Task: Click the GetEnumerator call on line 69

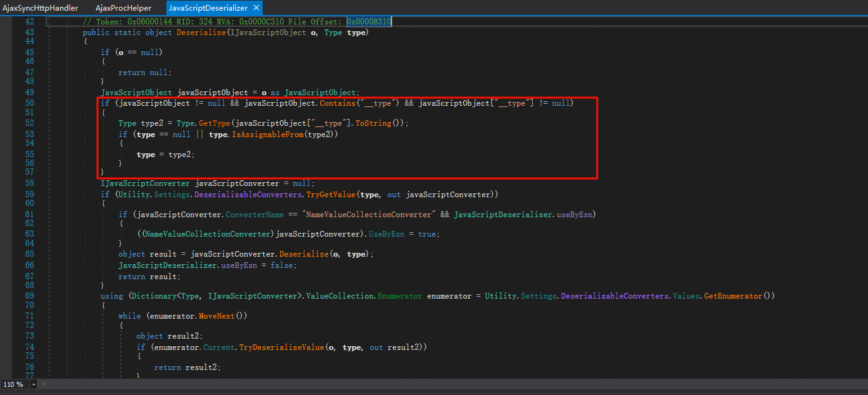Action: point(734,295)
